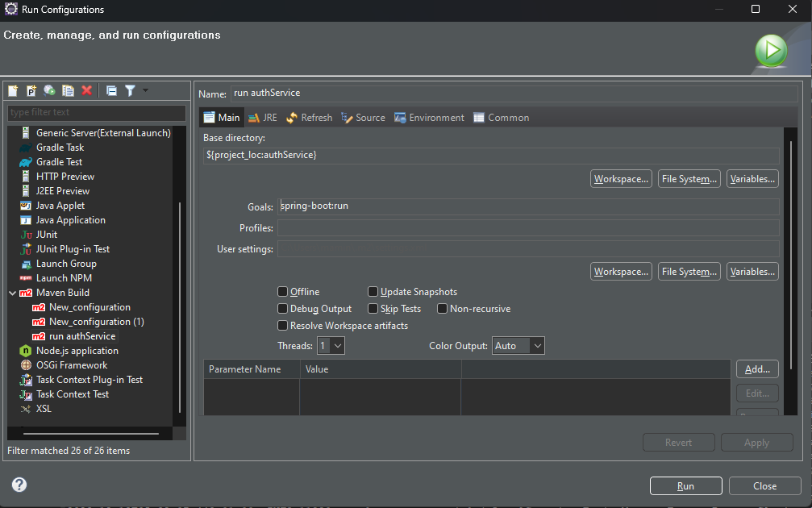
Task: Click Workspace button under User settings
Action: coord(621,272)
